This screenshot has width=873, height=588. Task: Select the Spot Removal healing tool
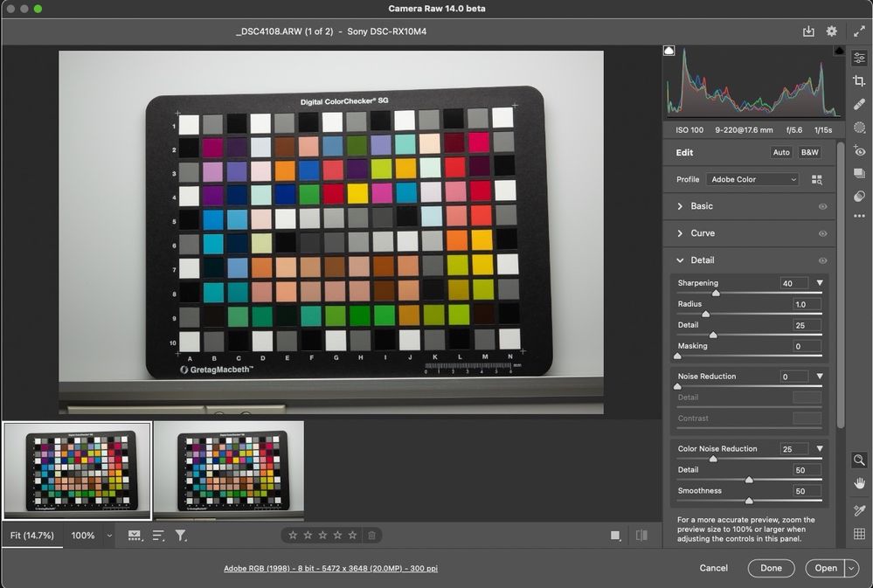tap(859, 105)
